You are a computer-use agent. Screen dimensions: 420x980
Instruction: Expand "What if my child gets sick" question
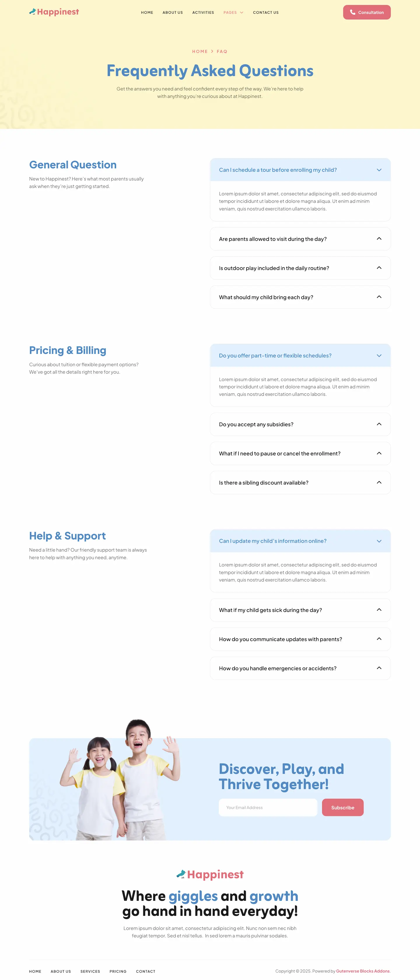[270, 610]
